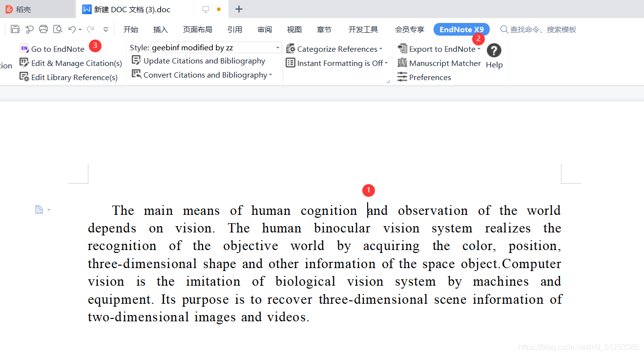Click the Categorize References icon
Image resolution: width=644 pixels, height=356 pixels.
(x=291, y=48)
